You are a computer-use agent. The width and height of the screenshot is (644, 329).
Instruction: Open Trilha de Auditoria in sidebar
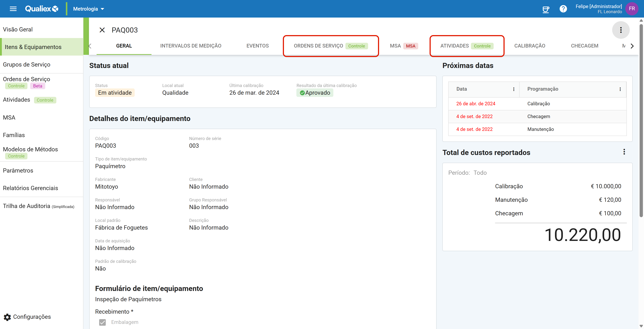(x=42, y=206)
